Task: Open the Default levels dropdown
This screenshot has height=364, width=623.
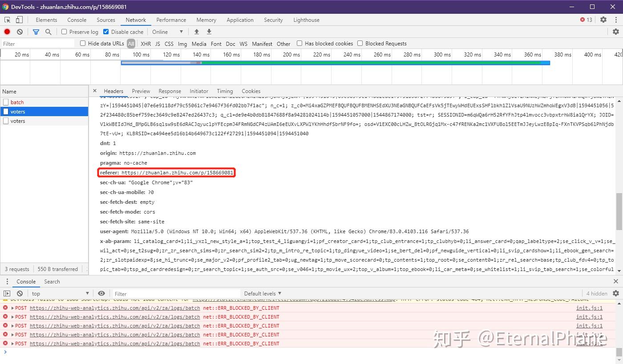Action: 262,293
